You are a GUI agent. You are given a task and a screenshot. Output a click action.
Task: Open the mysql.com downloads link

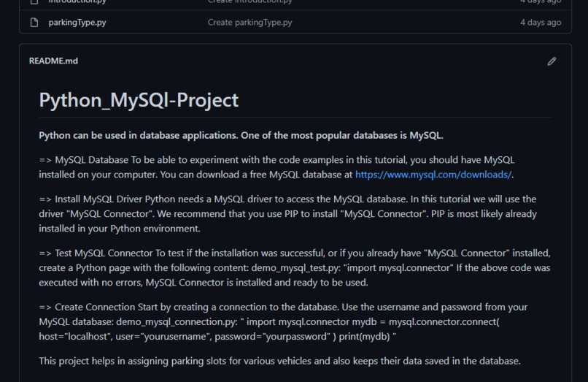coord(433,175)
